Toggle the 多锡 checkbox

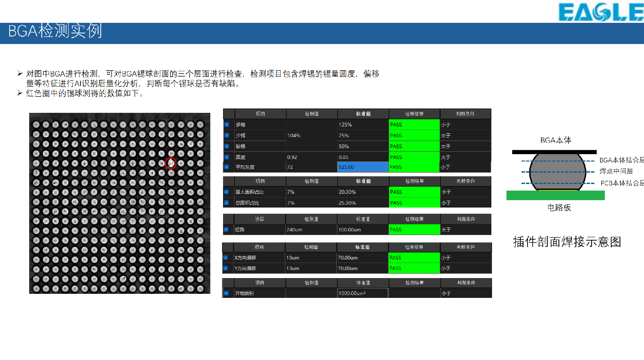pyautogui.click(x=227, y=125)
